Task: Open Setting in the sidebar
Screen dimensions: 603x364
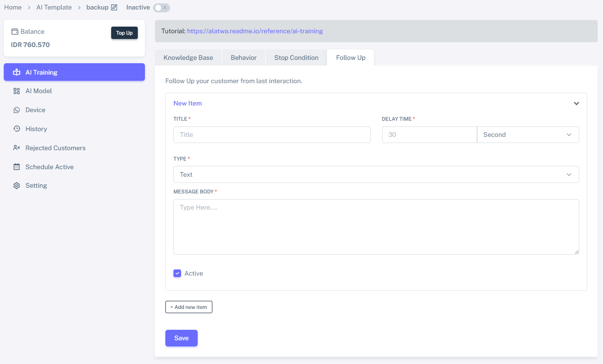Action: tap(74, 185)
